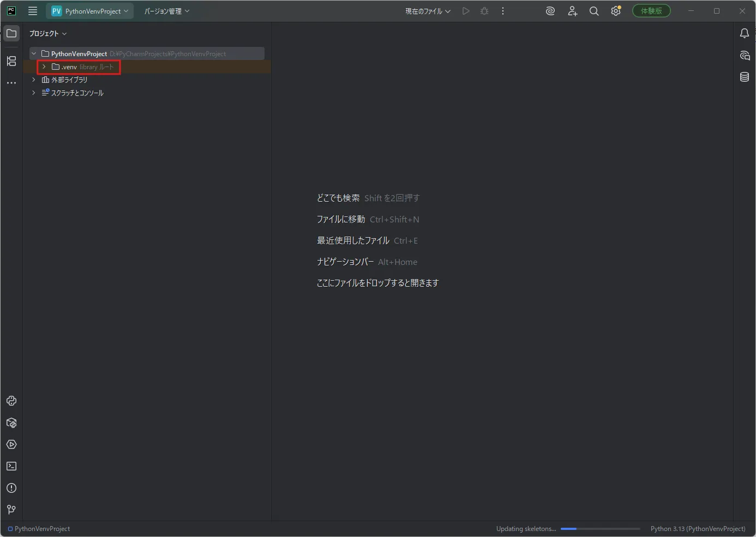This screenshot has height=537, width=756.
Task: Click the ファイルに移動 hint text
Action: tap(341, 219)
